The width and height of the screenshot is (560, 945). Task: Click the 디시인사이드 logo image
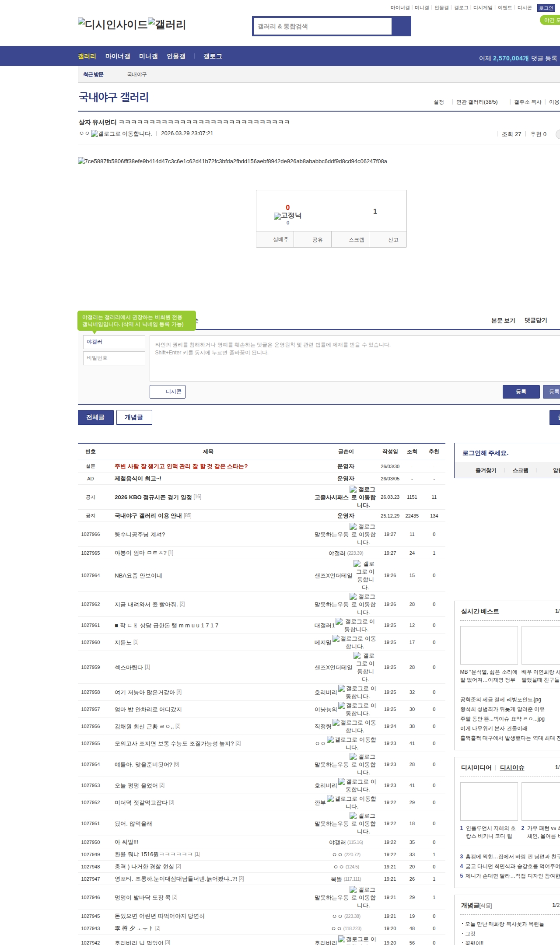click(x=112, y=24)
